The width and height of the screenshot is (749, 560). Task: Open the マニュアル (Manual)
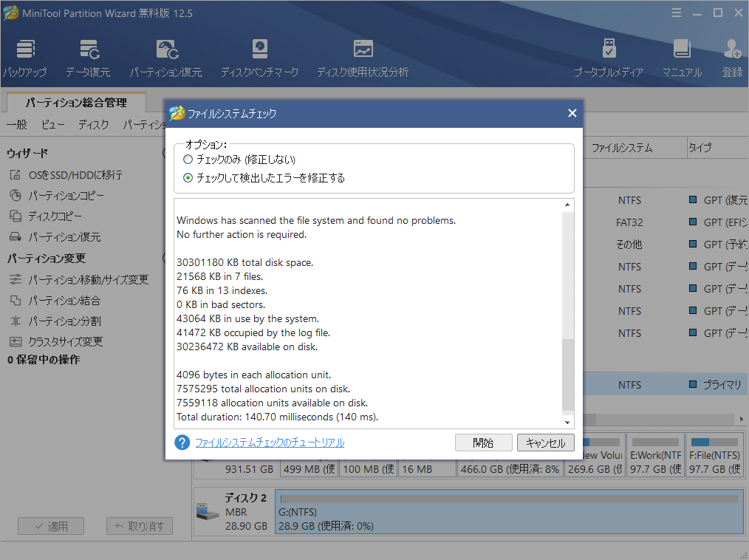click(682, 59)
